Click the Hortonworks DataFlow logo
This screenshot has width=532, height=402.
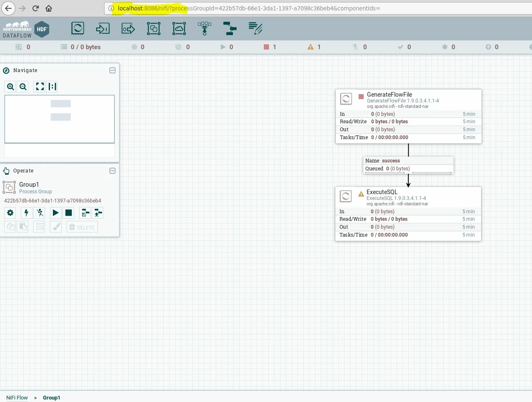click(25, 29)
